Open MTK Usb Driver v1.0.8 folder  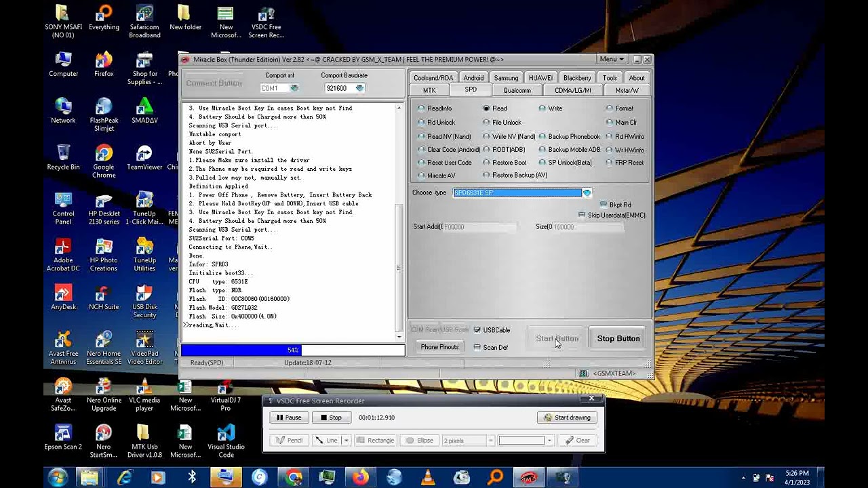[144, 442]
